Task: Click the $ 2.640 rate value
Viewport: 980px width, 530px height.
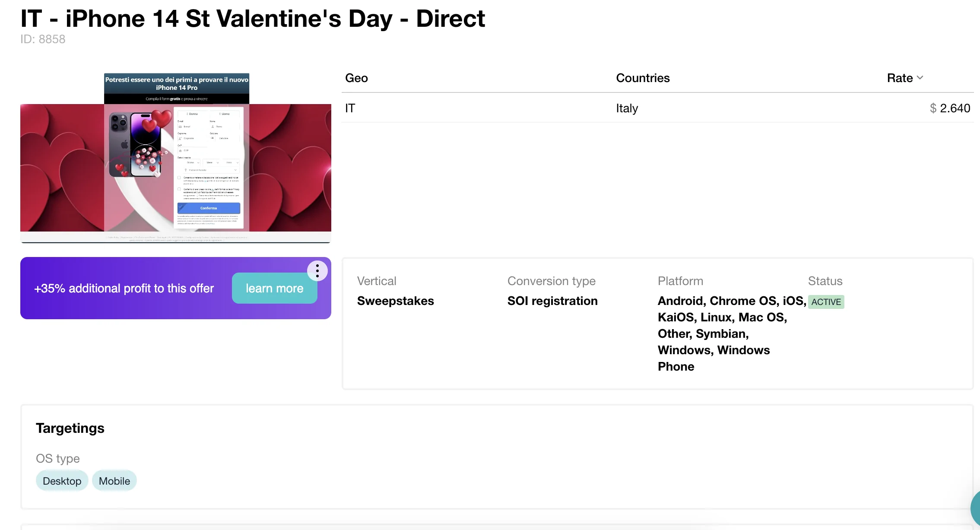Action: coord(950,108)
